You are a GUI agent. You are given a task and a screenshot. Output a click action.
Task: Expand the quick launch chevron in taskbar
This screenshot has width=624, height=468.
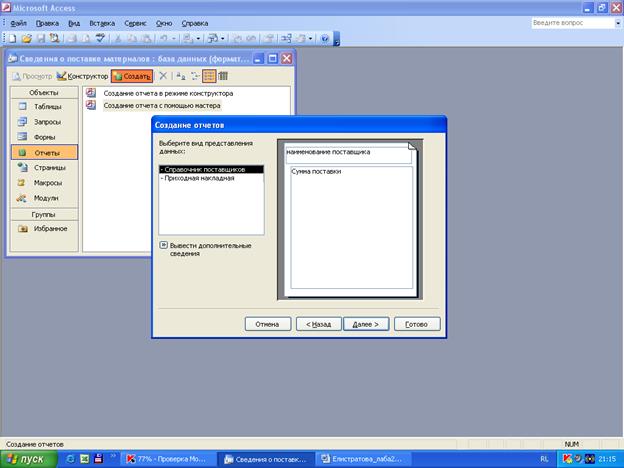113,456
